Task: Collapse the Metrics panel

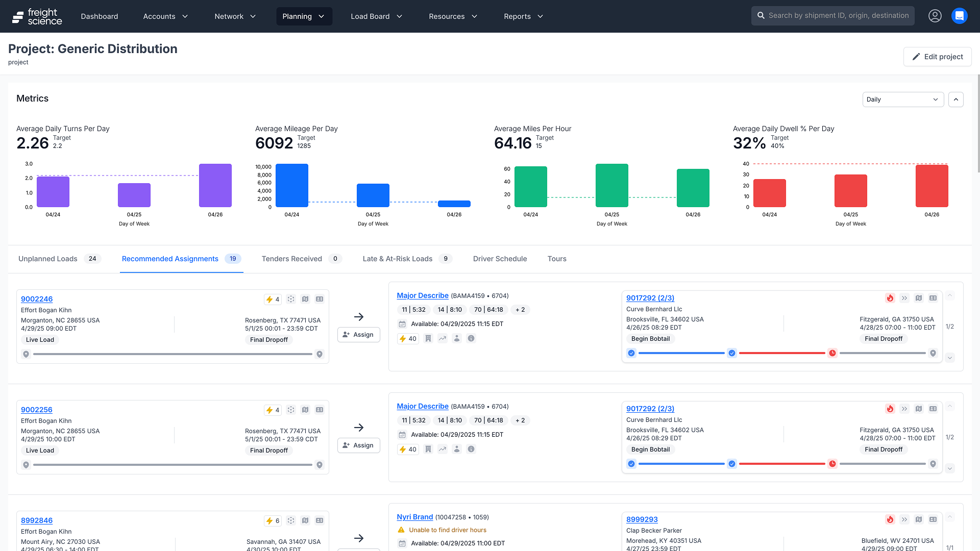Action: click(x=955, y=99)
